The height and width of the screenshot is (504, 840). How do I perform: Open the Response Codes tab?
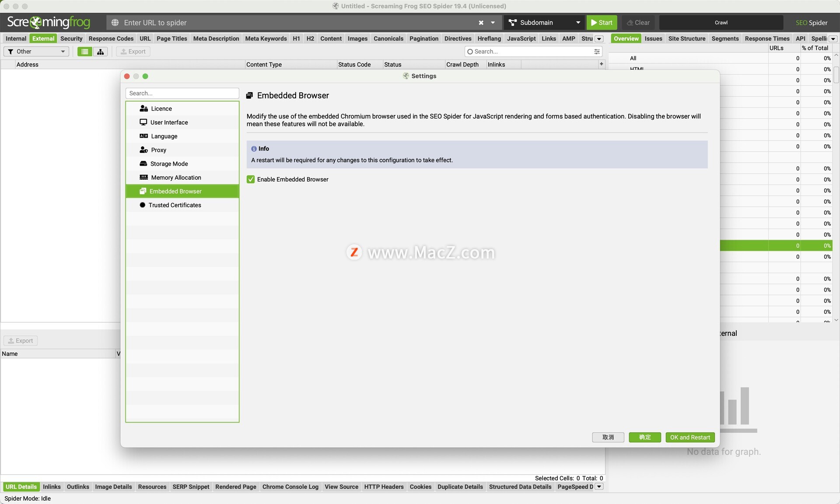pyautogui.click(x=111, y=38)
